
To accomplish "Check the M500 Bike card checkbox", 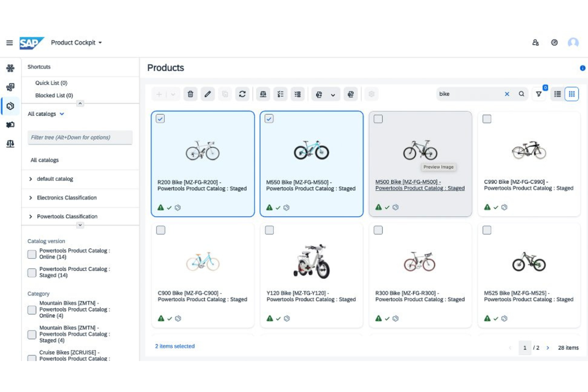I will pos(378,119).
